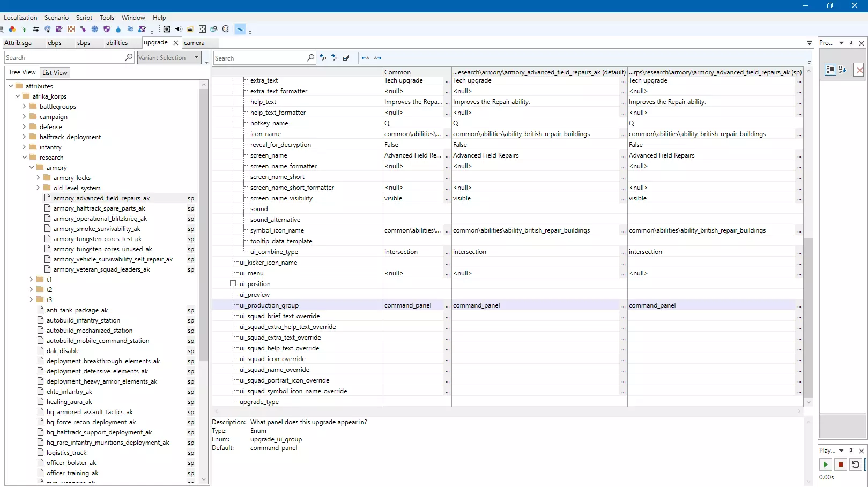This screenshot has height=487, width=868.
Task: Toggle categorized view in Properties panel
Action: [x=830, y=70]
